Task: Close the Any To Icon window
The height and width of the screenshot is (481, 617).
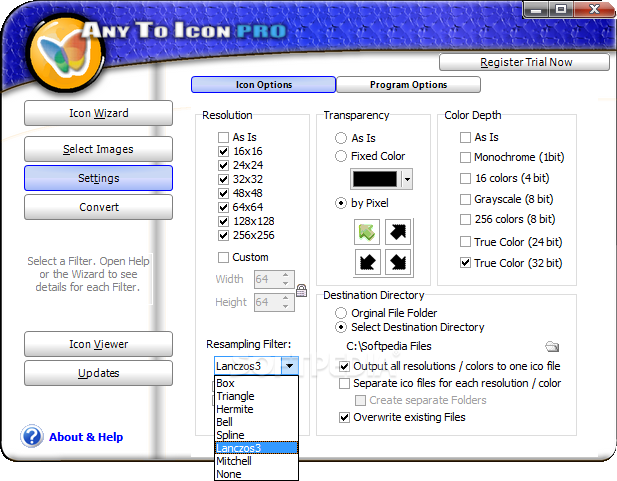Action: [x=594, y=9]
